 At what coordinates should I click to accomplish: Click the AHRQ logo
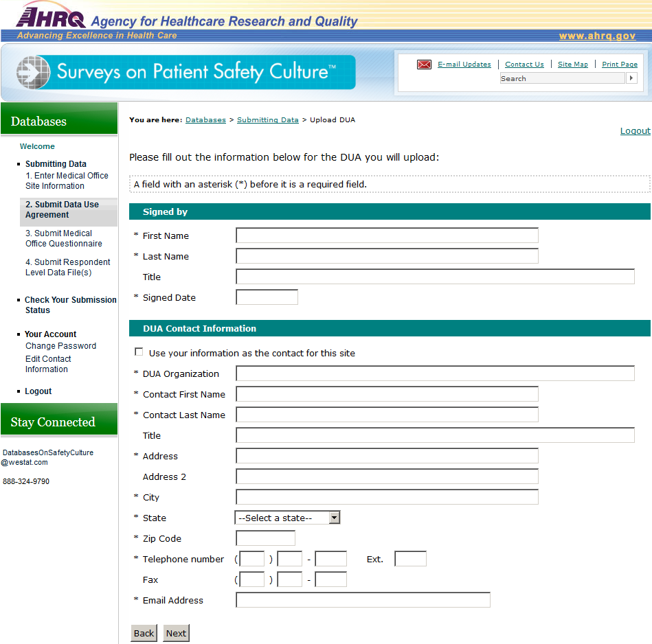pos(51,16)
